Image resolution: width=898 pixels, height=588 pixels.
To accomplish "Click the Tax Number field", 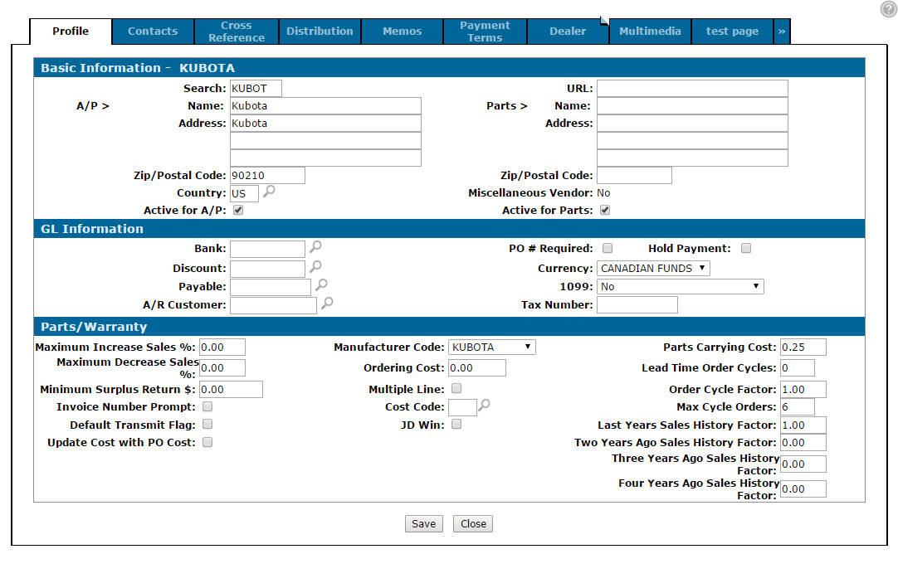I will tap(637, 304).
